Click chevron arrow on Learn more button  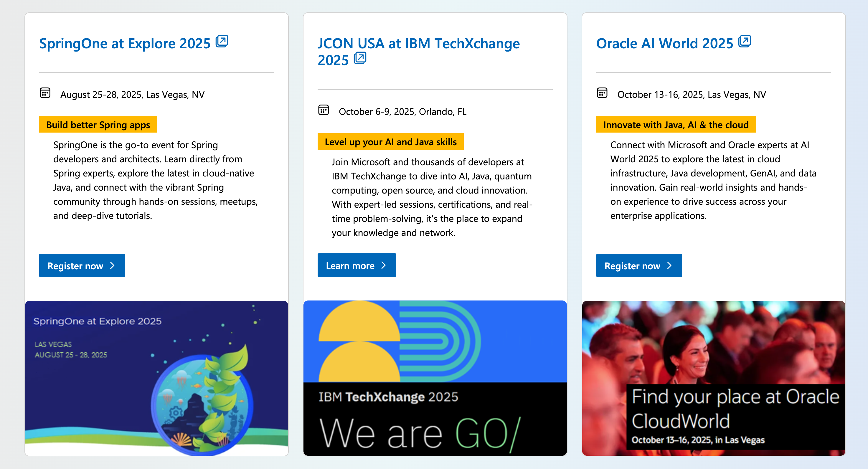point(383,265)
